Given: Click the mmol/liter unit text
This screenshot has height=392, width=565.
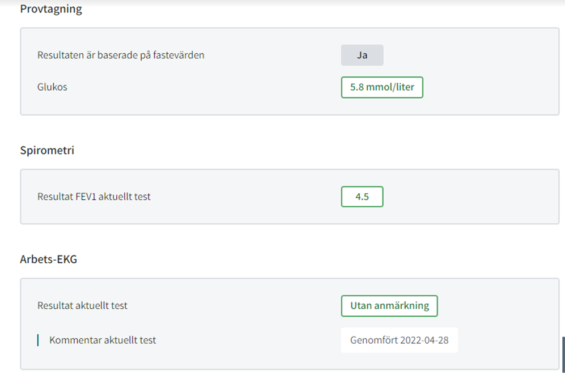Looking at the screenshot, I should pos(390,87).
